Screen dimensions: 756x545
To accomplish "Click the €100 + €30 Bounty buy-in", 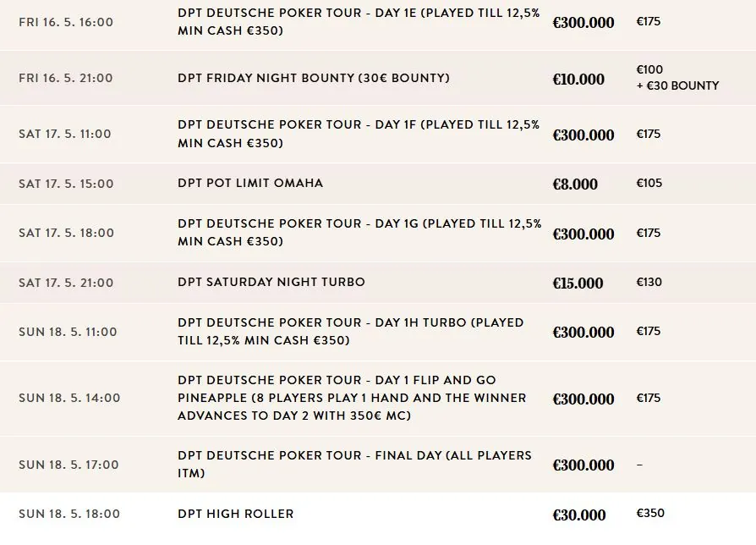I will click(x=677, y=78).
